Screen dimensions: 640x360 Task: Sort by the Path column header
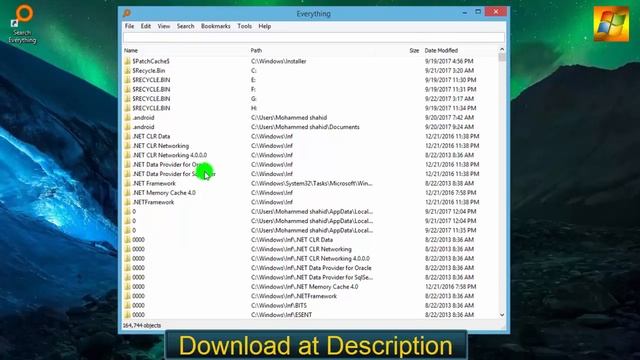pos(256,51)
